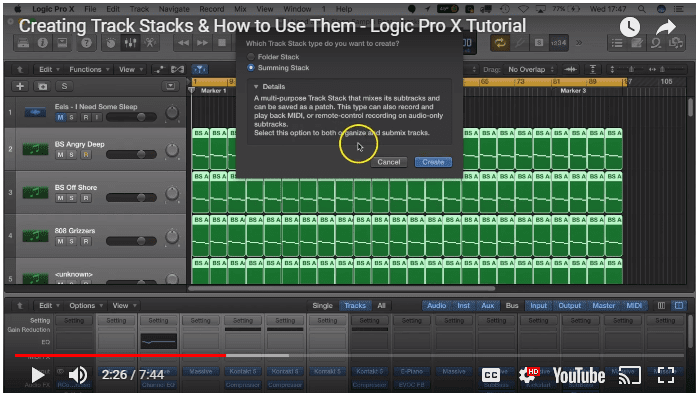Image resolution: width=700 pixels, height=397 pixels.
Task: Click the Create button in dialog
Action: pos(433,162)
